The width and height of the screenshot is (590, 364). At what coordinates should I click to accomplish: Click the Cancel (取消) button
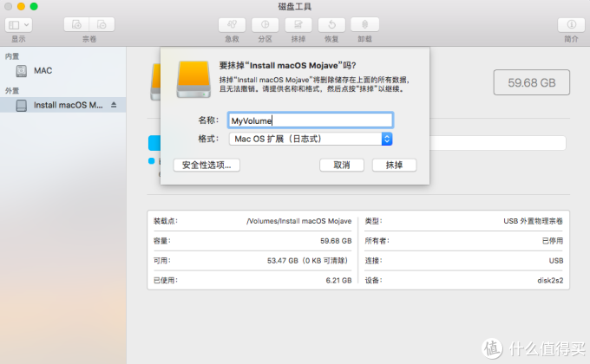click(342, 165)
